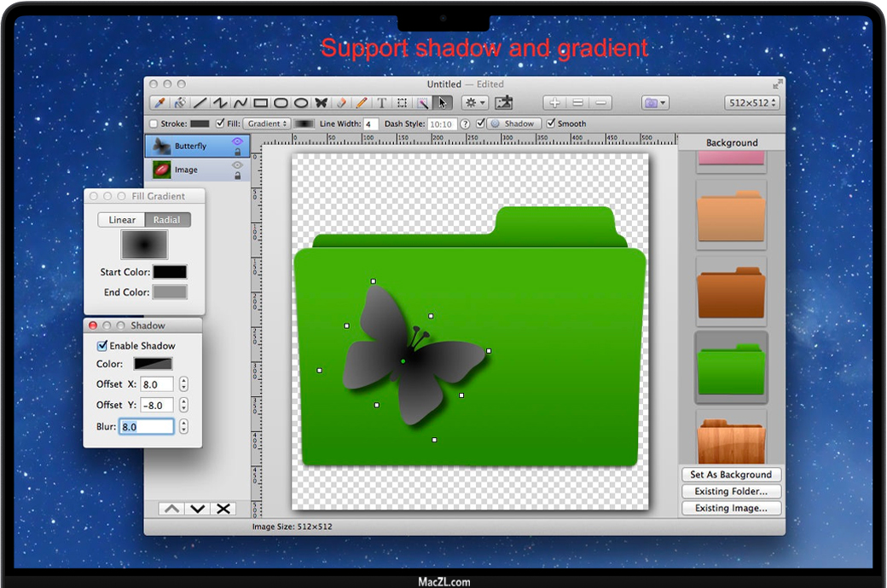Switch to the Linear gradient tab
Viewport: 887px width, 588px height.
tap(121, 220)
